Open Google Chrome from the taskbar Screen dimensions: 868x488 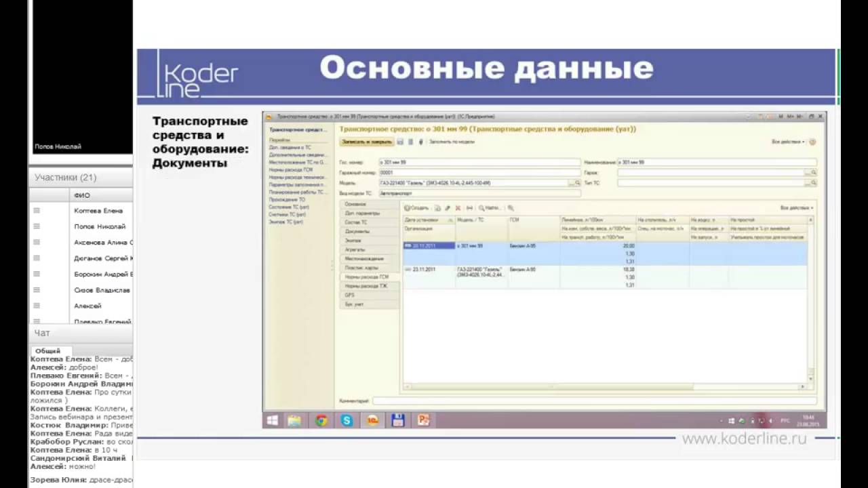point(321,420)
